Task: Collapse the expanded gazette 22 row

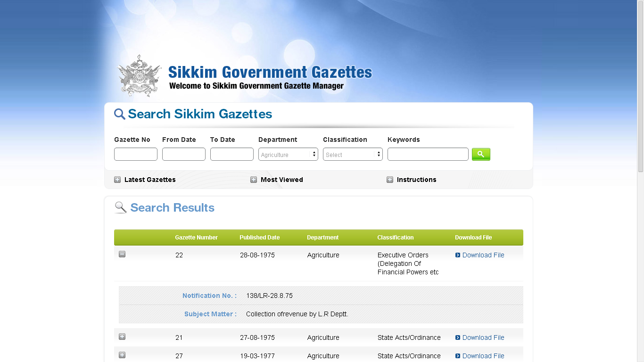Action: click(122, 255)
